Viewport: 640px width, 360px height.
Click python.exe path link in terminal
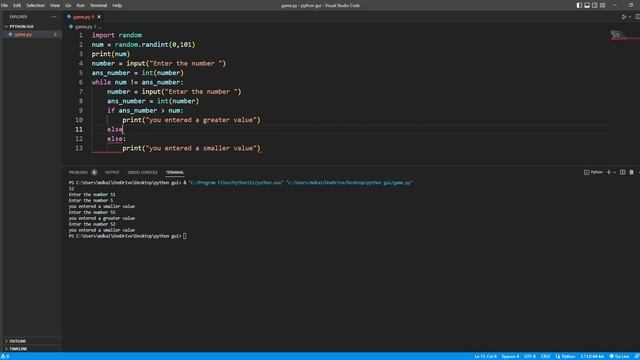236,182
